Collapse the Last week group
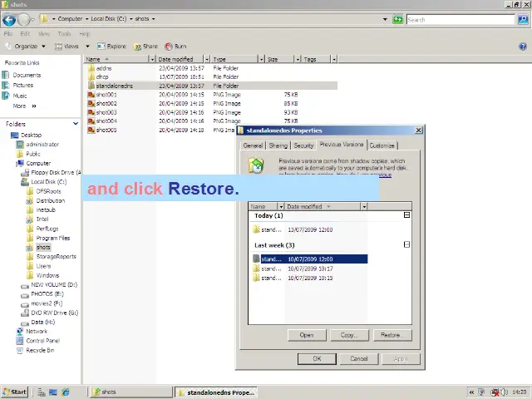This screenshot has width=532, height=399. tap(406, 245)
